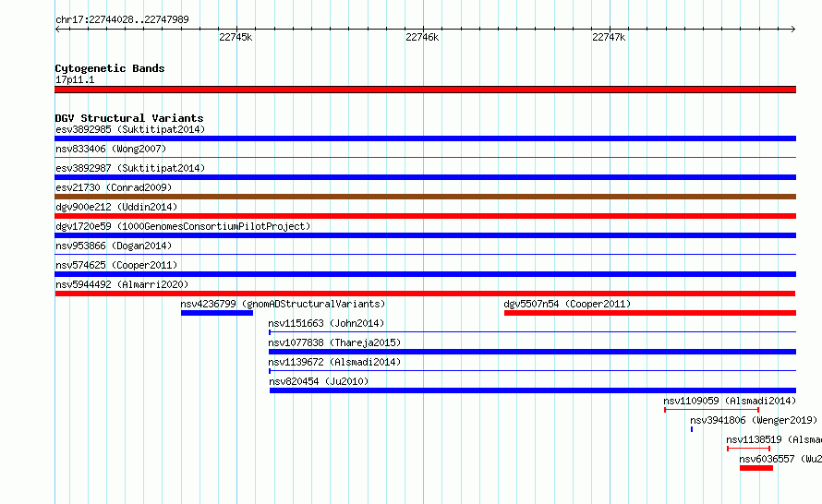Click the esv3892987 (Suktitipat2014) label

[130, 168]
